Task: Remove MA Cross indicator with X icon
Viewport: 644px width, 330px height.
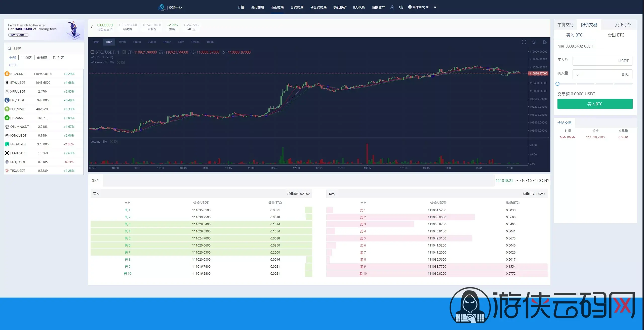Action: [x=123, y=62]
